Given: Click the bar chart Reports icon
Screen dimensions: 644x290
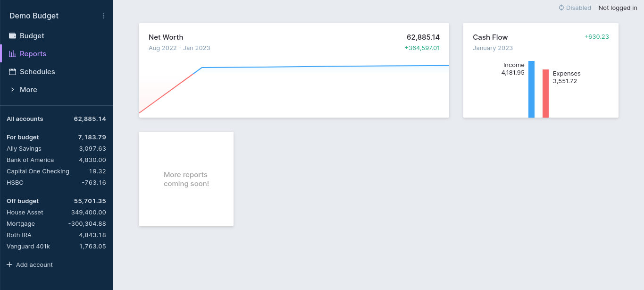Looking at the screenshot, I should click(x=13, y=54).
